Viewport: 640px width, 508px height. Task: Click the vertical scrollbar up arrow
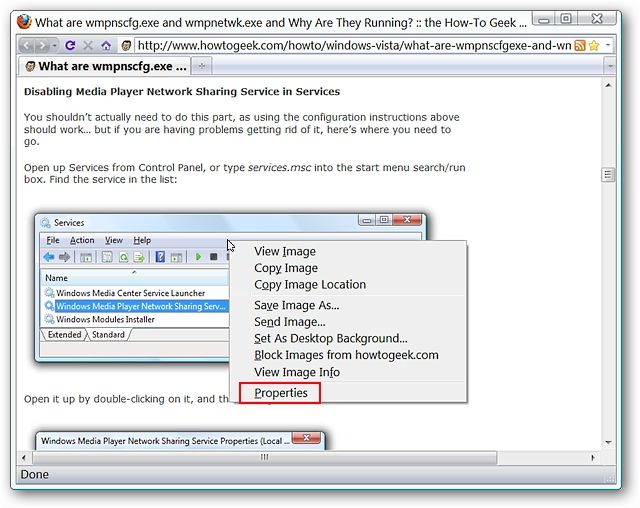[608, 85]
